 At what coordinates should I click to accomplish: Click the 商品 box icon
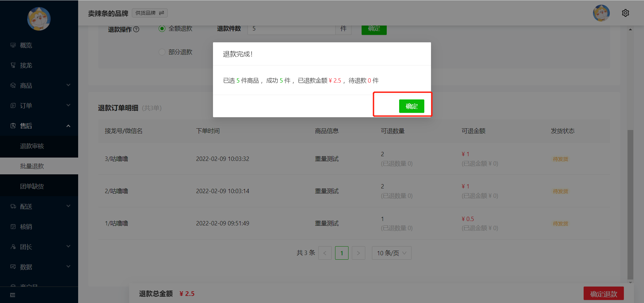[13, 85]
